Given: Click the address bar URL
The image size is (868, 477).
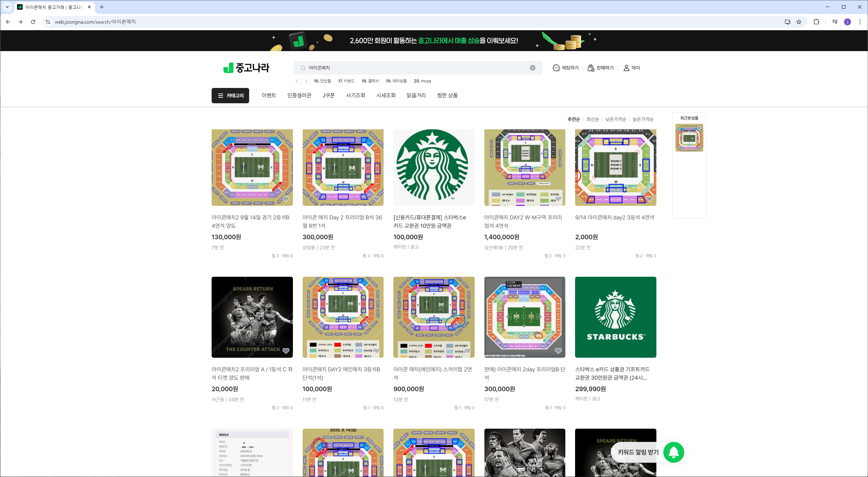Looking at the screenshot, I should pos(95,22).
